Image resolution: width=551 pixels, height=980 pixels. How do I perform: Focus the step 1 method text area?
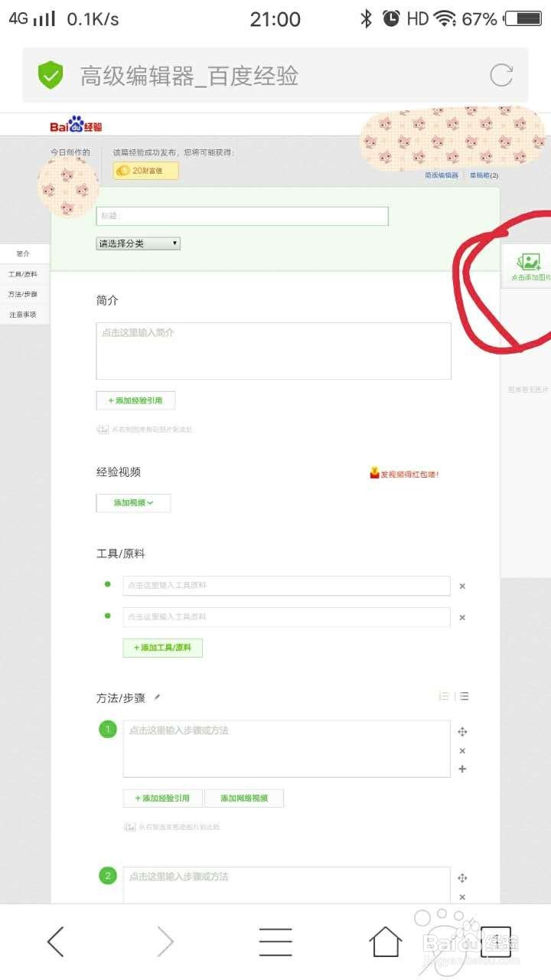click(286, 749)
